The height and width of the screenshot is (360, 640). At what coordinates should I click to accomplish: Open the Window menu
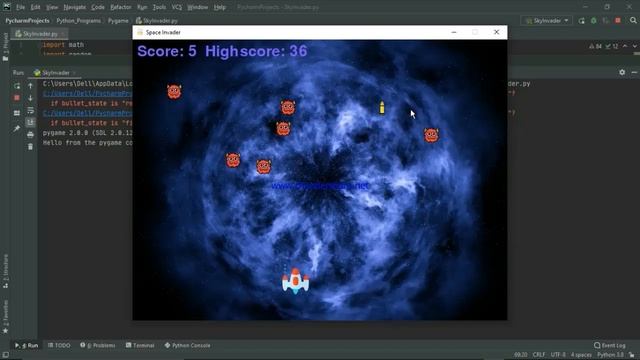pos(198,7)
